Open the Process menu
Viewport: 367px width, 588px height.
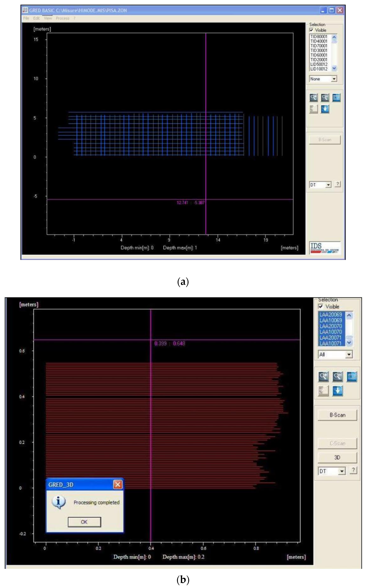click(x=63, y=18)
